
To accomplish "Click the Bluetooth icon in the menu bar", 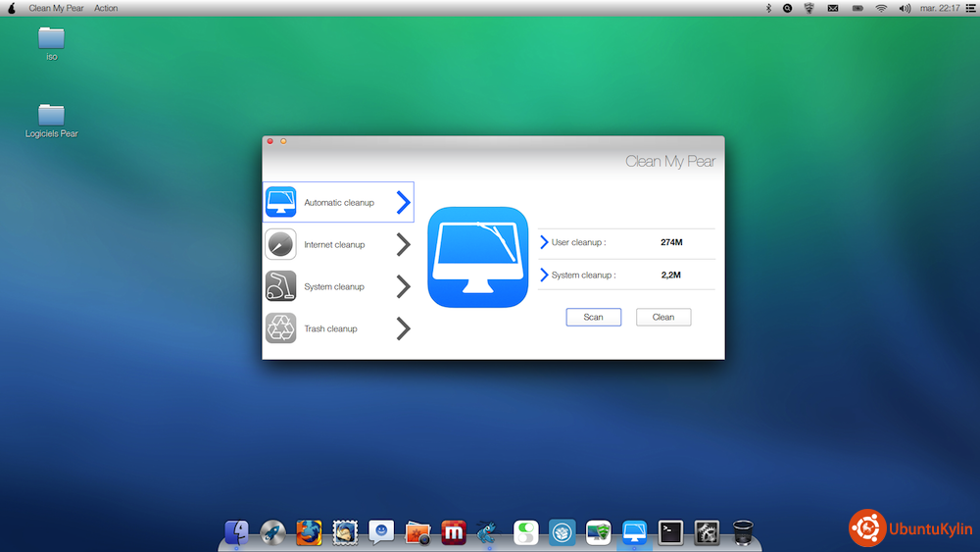I will point(768,8).
